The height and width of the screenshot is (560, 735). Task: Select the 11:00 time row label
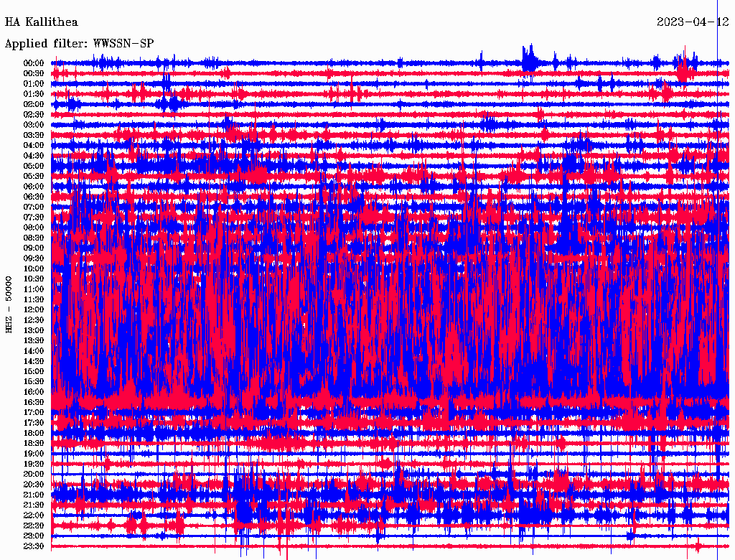[x=34, y=289]
